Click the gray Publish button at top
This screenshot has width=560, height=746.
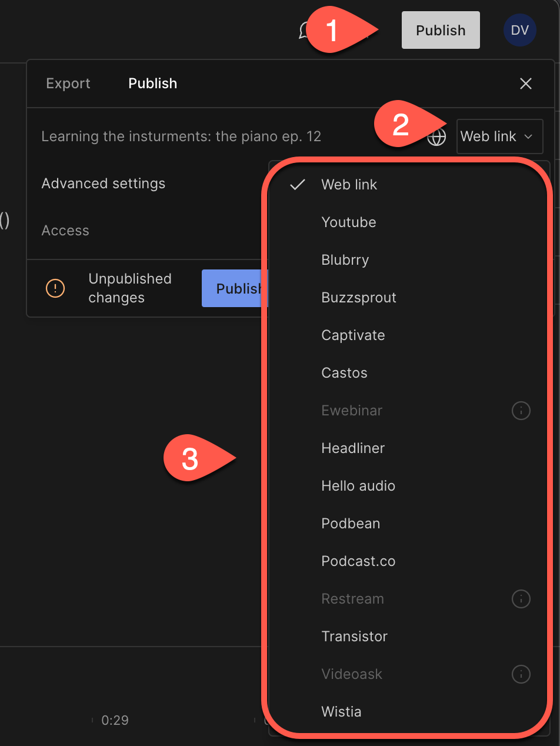coord(441,30)
